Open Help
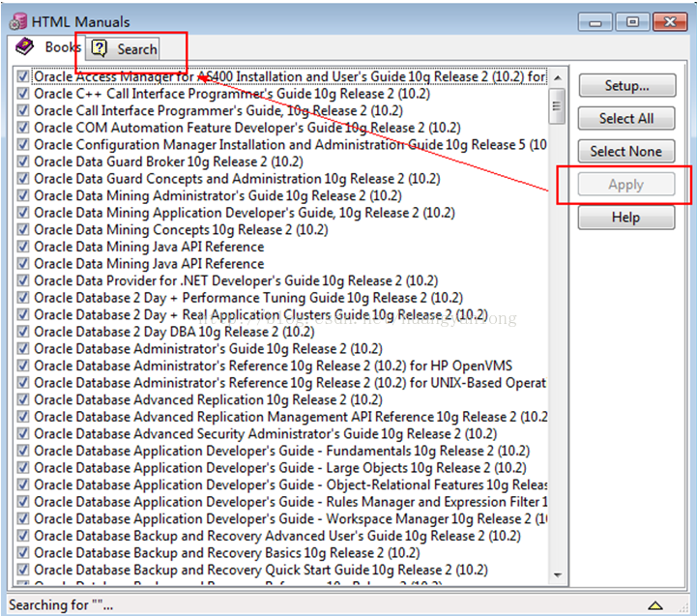This screenshot has height=616, width=697. pyautogui.click(x=626, y=217)
